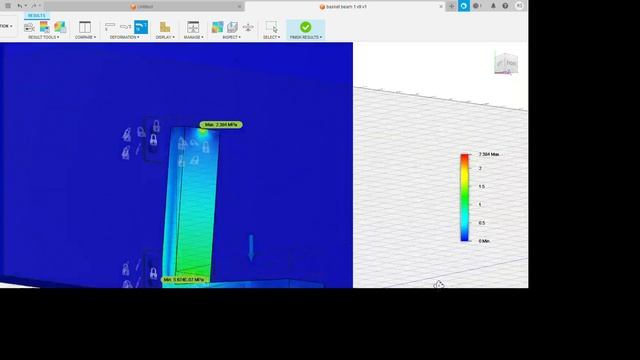Click the Redo arrow icon
The image size is (640, 360).
[x=34, y=6]
